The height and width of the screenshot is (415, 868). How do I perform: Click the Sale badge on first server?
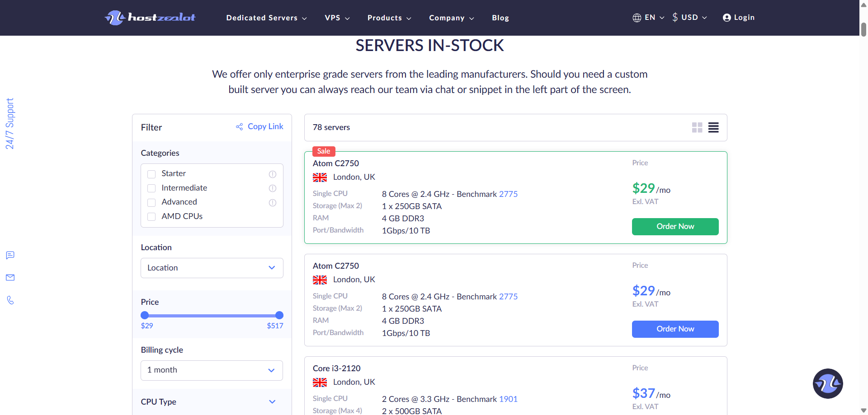click(324, 151)
